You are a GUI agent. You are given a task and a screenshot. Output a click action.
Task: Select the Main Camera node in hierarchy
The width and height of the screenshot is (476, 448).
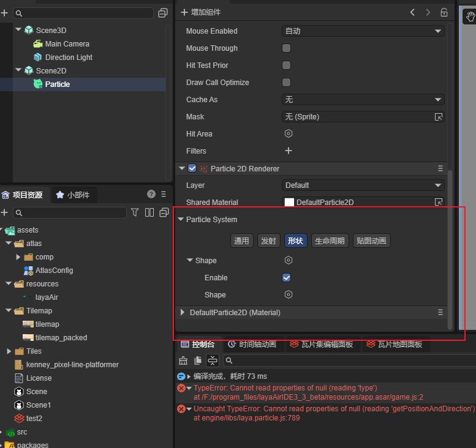point(67,44)
